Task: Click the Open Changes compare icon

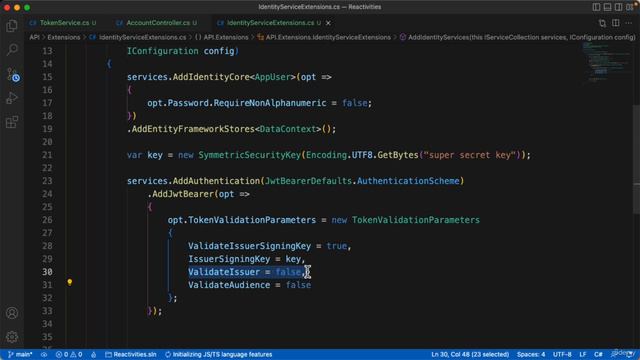Action: pyautogui.click(x=602, y=23)
